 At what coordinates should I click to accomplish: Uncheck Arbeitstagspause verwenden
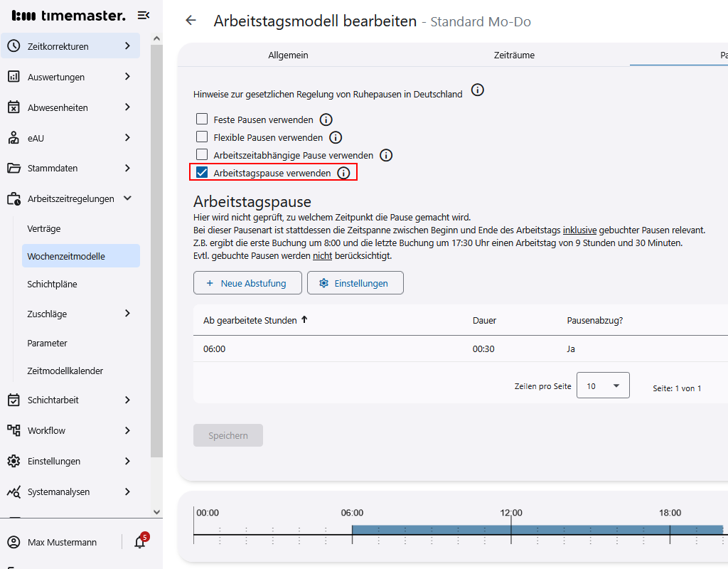202,173
